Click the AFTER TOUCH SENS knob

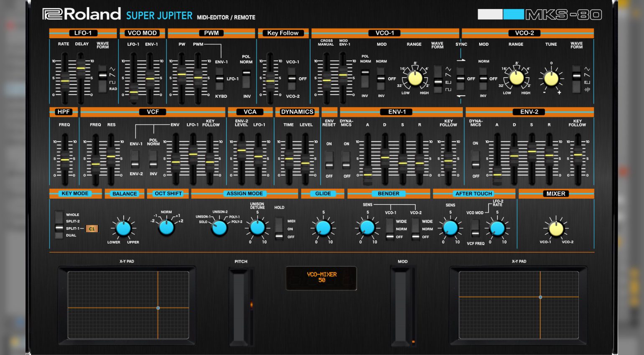pyautogui.click(x=450, y=228)
